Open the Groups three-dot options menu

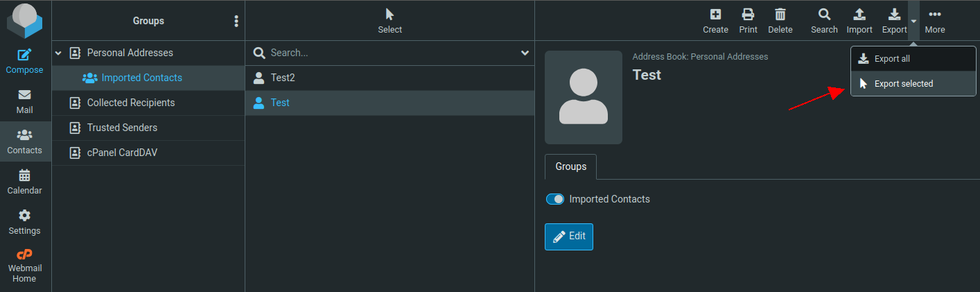coord(236,21)
